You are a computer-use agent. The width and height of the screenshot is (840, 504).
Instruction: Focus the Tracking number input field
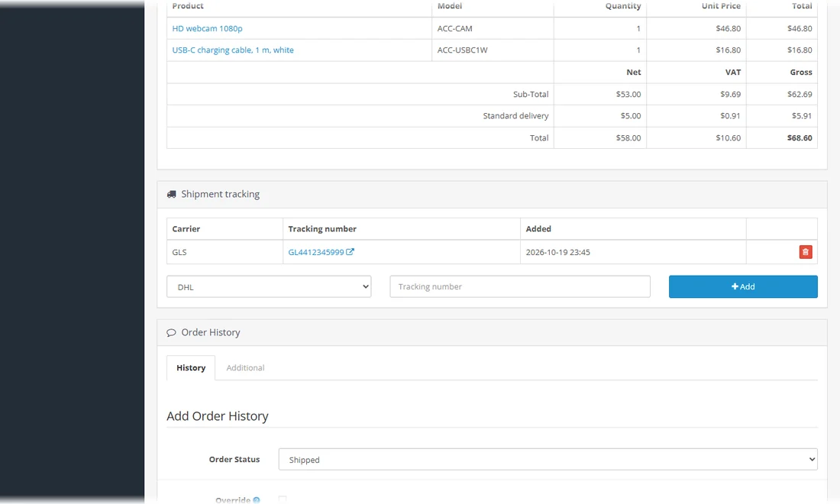click(519, 286)
